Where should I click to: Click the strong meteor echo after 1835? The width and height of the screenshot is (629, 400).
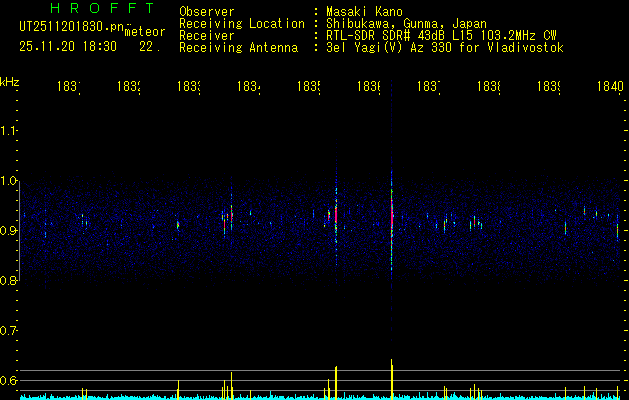(336, 215)
